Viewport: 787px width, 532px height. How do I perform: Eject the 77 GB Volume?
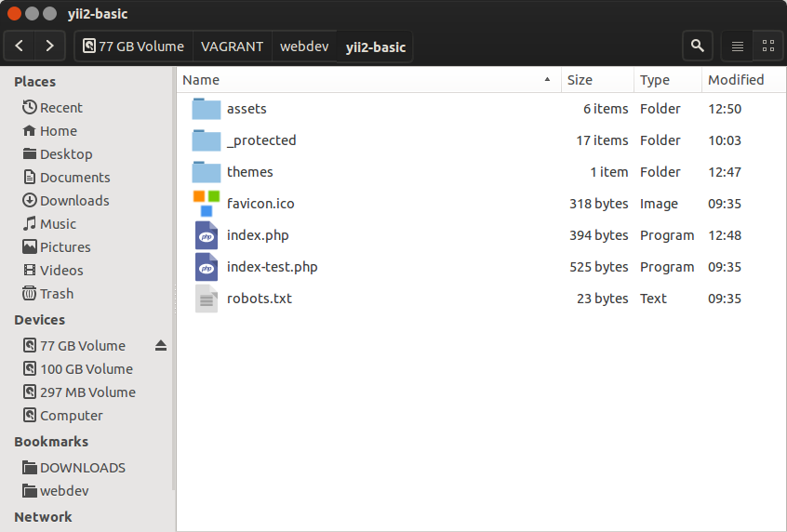(161, 346)
